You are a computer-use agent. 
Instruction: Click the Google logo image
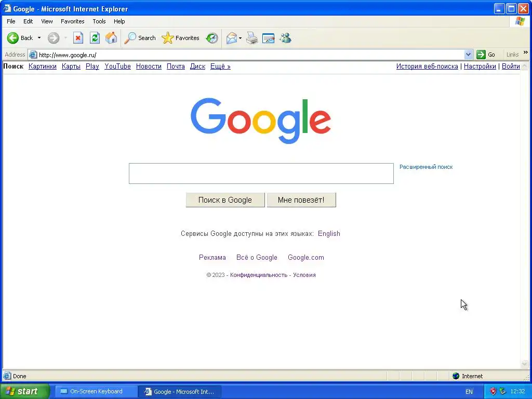pos(261,121)
